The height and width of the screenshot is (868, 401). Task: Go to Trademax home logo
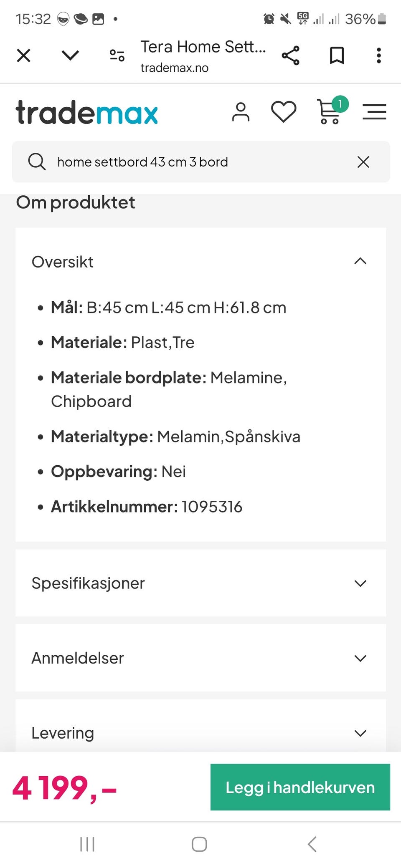87,113
